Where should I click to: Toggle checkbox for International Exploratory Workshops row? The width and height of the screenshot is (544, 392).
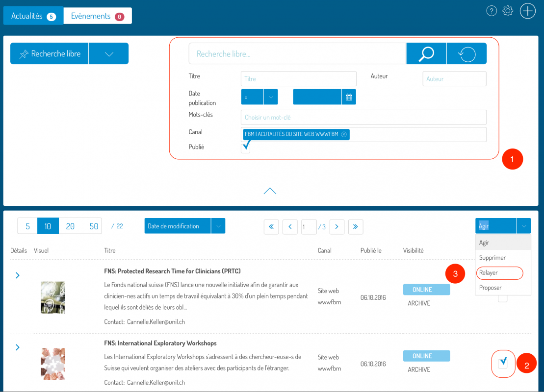click(503, 363)
